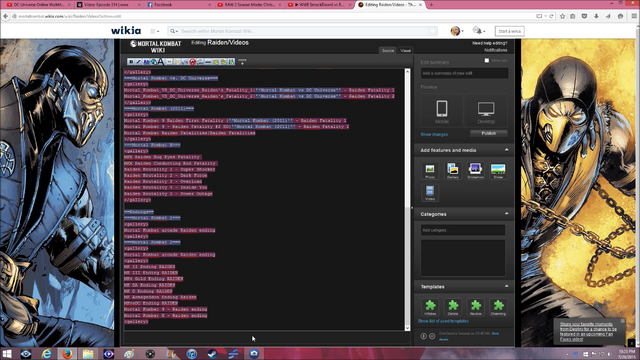Click the bookmark star icon in browser
This screenshot has height=360, width=640.
[562, 16]
